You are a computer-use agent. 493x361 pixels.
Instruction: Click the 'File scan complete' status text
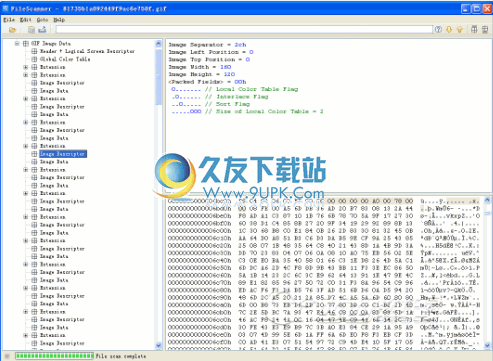(121, 356)
